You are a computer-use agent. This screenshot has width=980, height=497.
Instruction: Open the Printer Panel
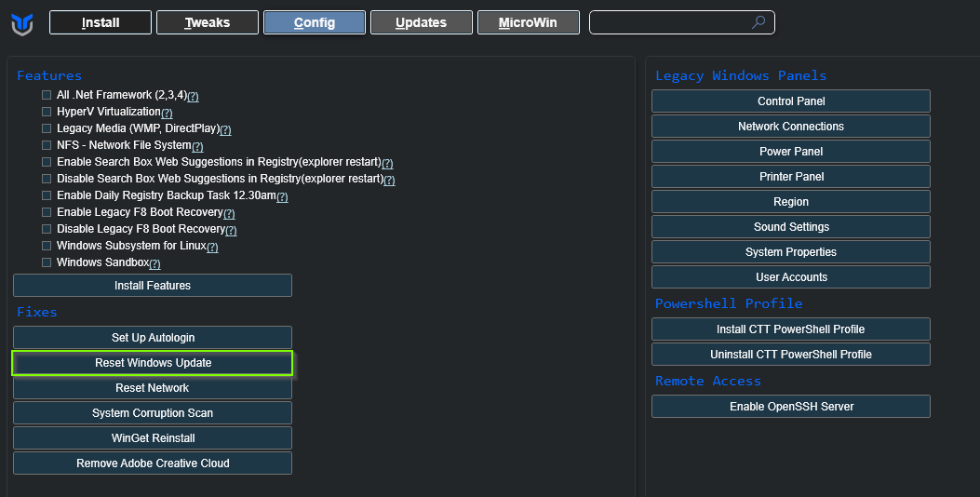(x=791, y=177)
